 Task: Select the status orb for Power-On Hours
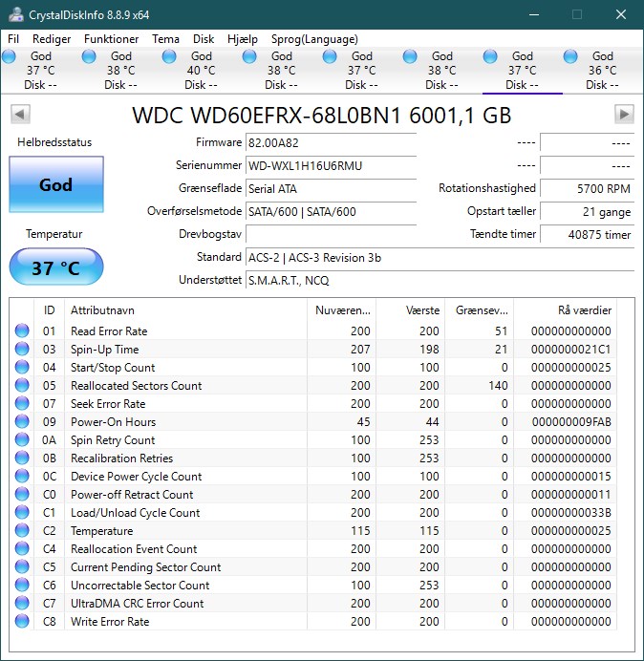click(x=22, y=421)
